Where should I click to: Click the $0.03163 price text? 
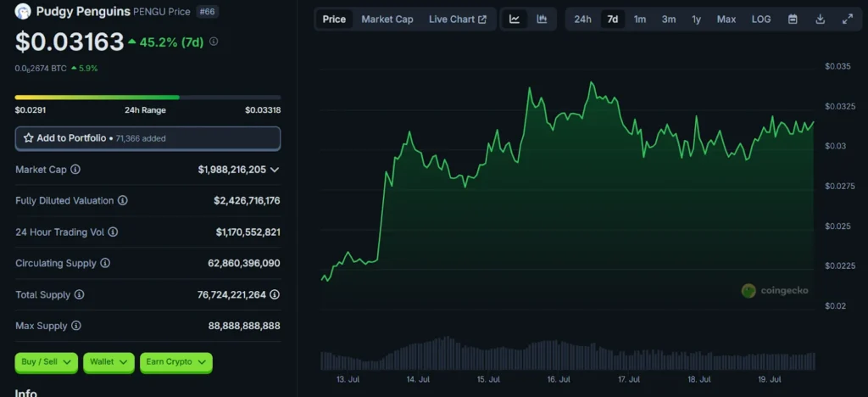[x=70, y=42]
